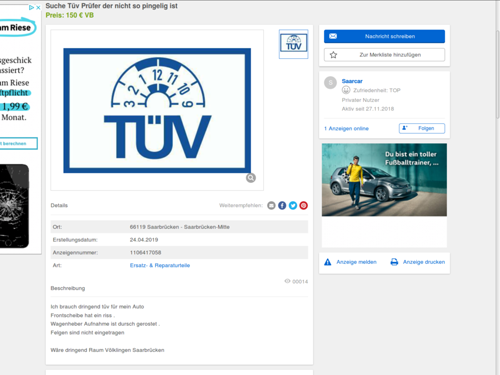This screenshot has height=375, width=500.
Task: Click line Wagenheber Aufnahme ist dursch gerostet
Action: (x=105, y=324)
